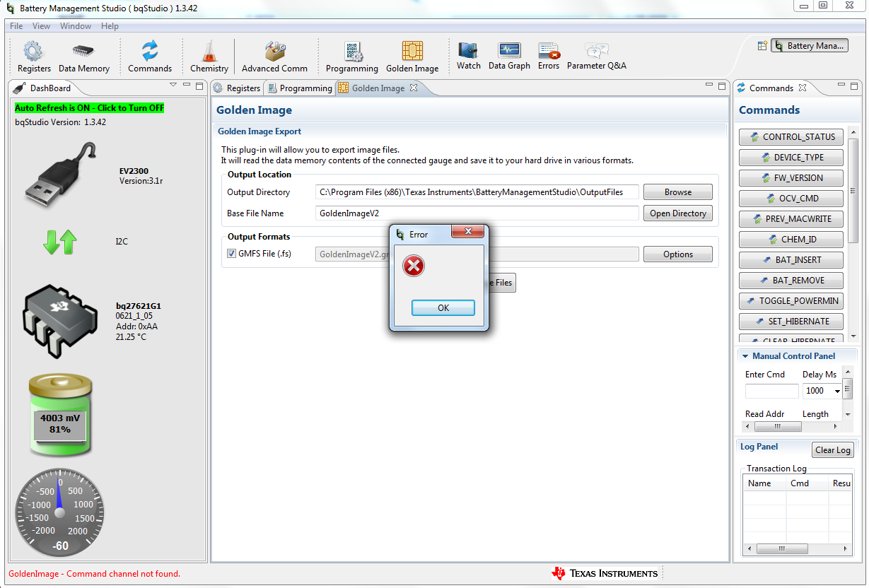Minimize the Commands panel view

[x=841, y=86]
